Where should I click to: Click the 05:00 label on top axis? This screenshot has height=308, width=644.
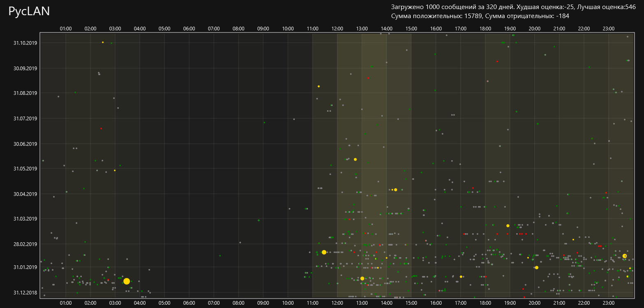[x=164, y=29]
